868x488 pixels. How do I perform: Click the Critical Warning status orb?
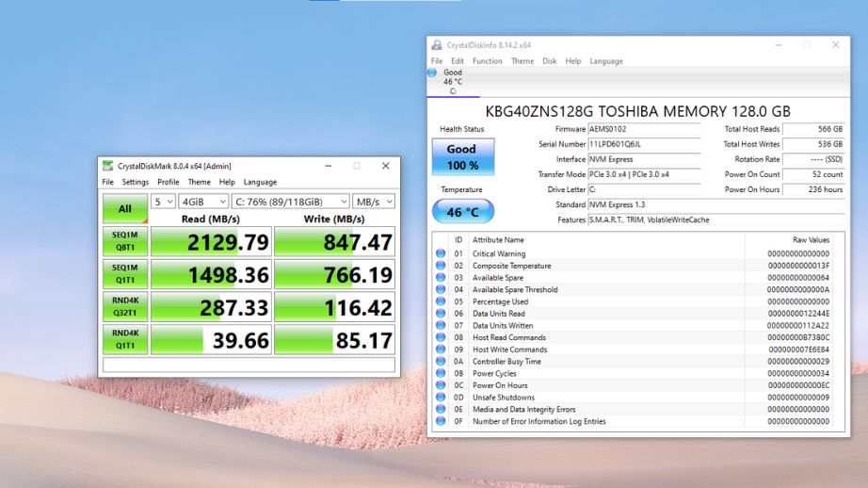pyautogui.click(x=441, y=253)
